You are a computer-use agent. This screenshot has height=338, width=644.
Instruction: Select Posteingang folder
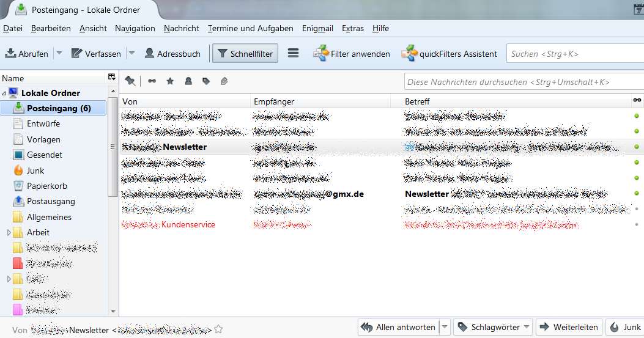(53, 108)
